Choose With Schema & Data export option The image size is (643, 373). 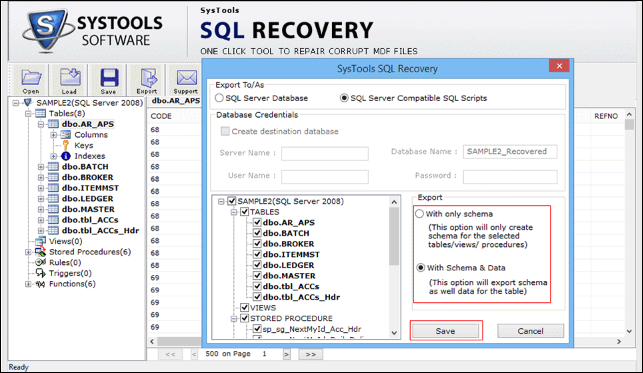[420, 268]
